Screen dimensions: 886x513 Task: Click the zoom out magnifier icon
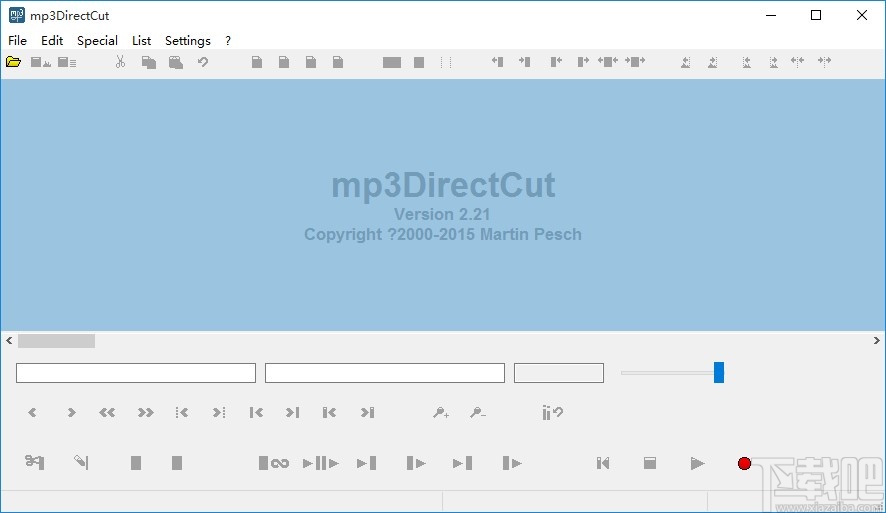(478, 413)
